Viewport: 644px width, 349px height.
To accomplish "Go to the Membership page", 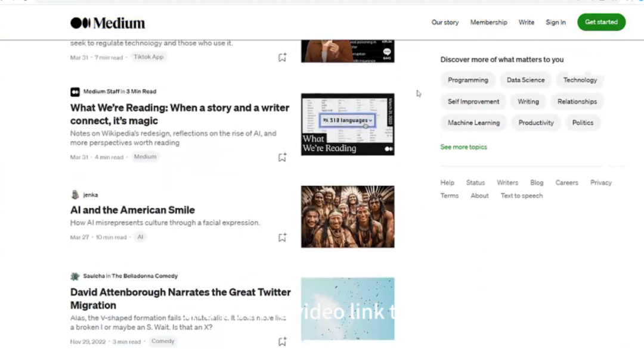I will pos(488,23).
